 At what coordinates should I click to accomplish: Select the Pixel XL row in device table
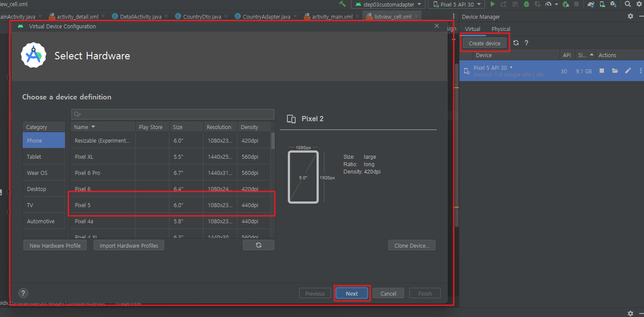coord(171,157)
